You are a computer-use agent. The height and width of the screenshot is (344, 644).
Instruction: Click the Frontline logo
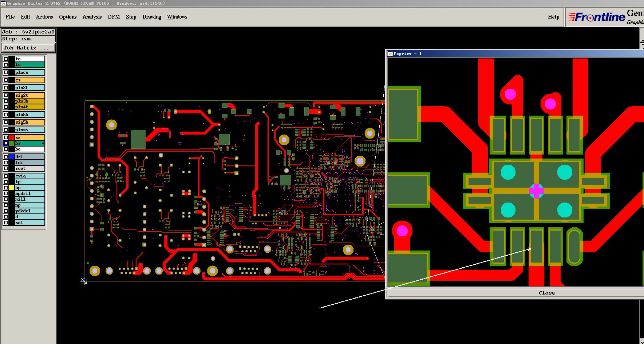597,17
